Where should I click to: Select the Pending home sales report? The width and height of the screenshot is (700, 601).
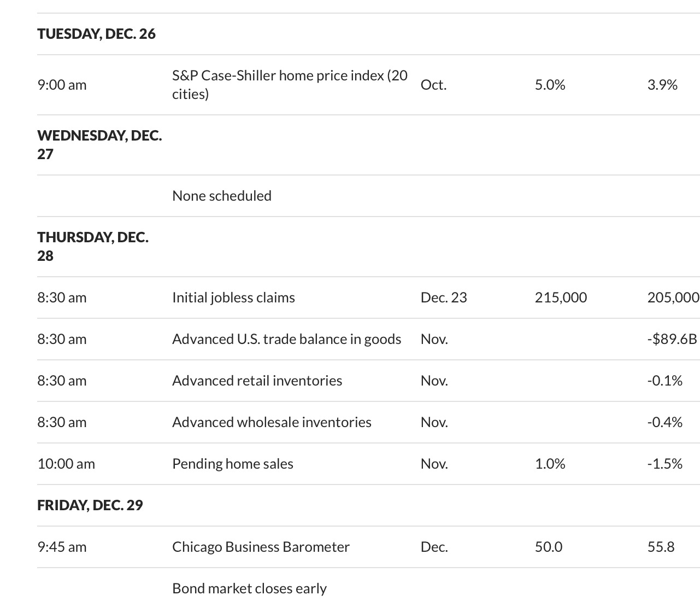point(233,464)
